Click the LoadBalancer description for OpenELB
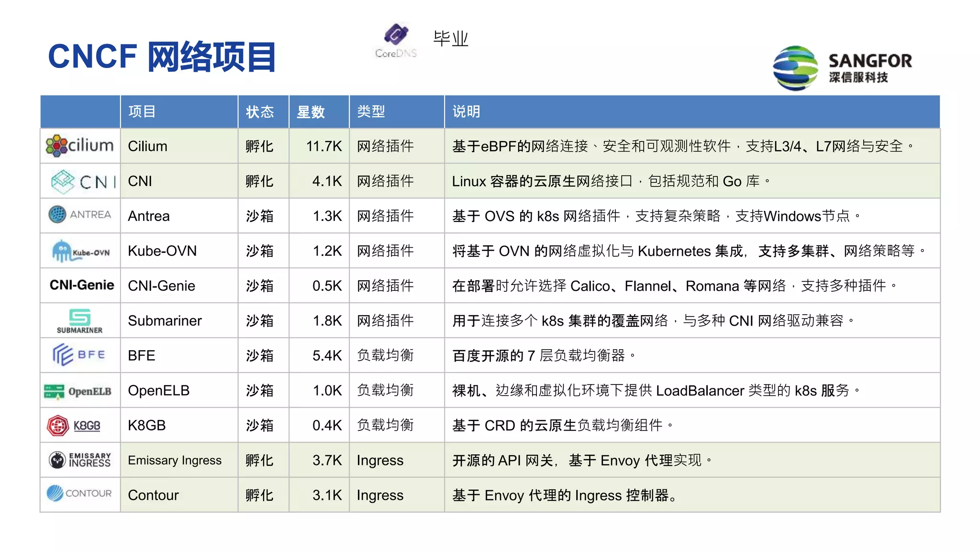 (x=656, y=390)
